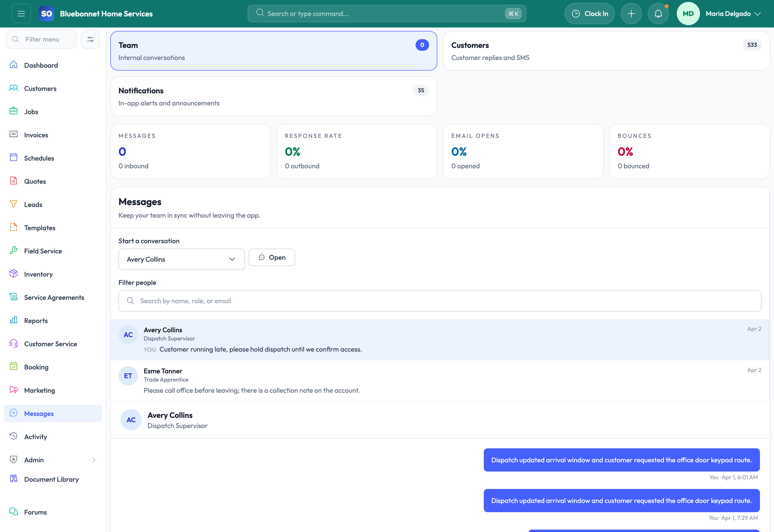
Task: Click the Admin shield icon
Action: tap(14, 459)
